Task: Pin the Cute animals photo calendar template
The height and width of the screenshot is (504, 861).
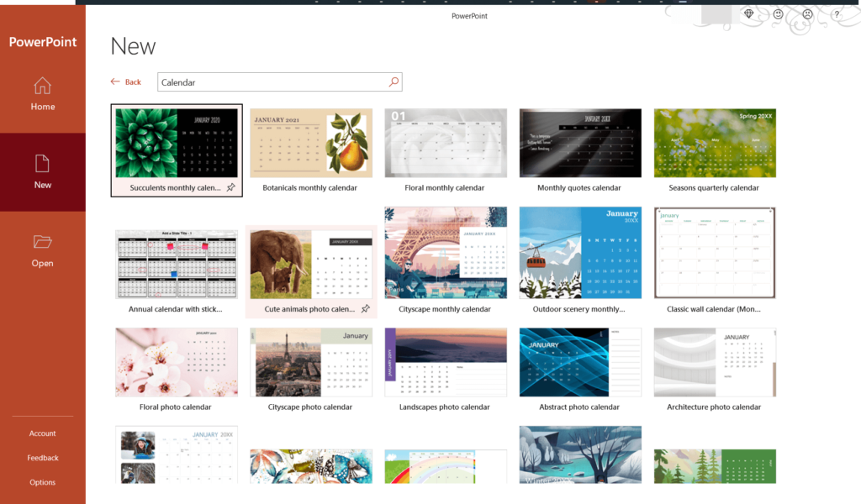Action: (x=366, y=309)
